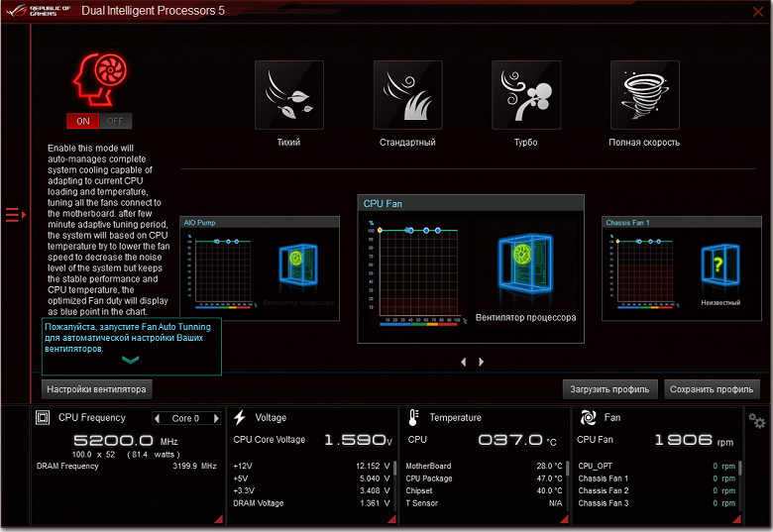773x532 pixels.
Task: Expand Temperature panel red corner
Action: tap(565, 519)
